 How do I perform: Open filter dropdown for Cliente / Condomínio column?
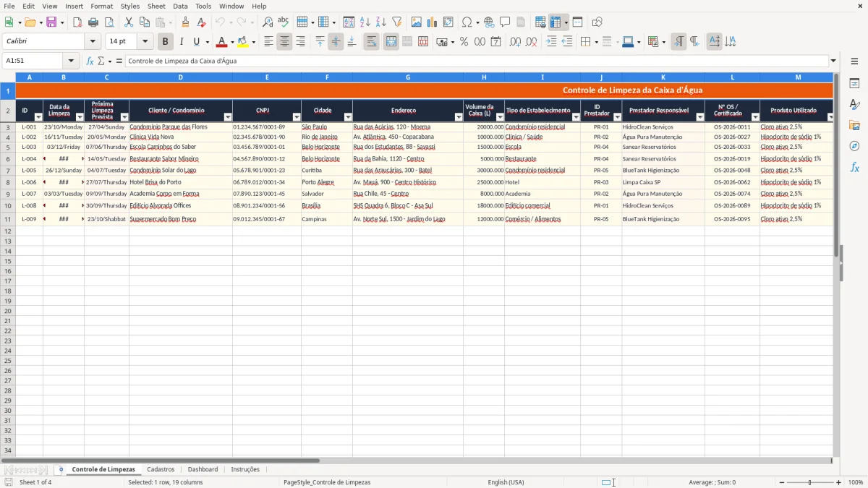coord(228,117)
